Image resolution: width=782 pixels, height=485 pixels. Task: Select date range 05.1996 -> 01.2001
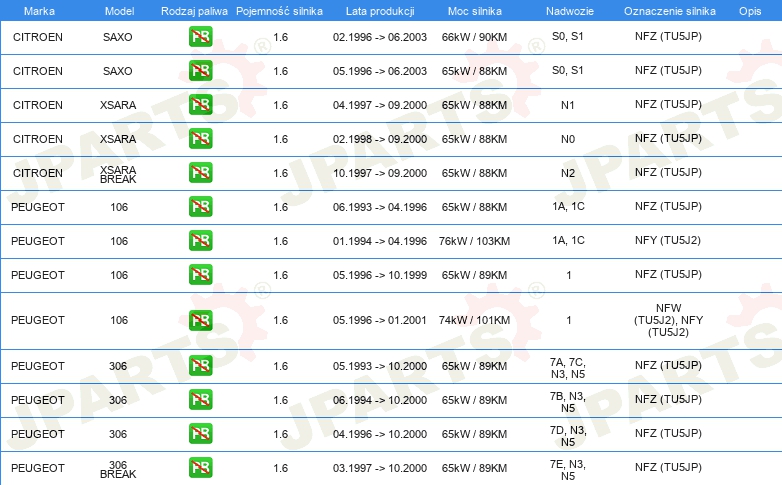380,320
